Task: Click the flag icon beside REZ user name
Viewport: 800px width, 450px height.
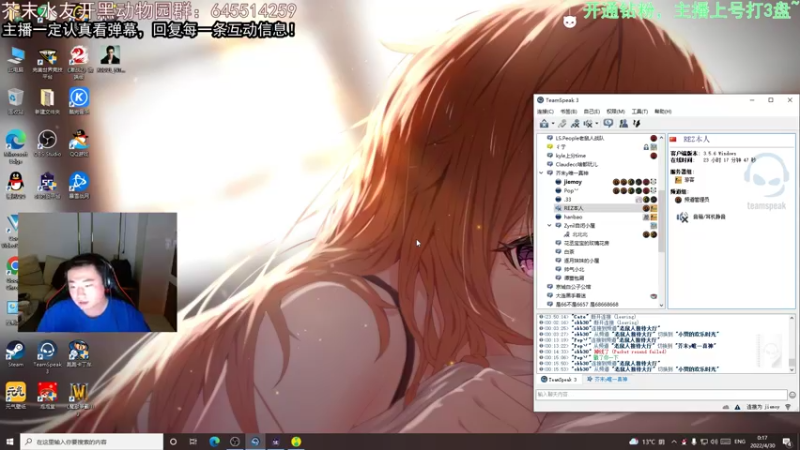Action: click(673, 139)
